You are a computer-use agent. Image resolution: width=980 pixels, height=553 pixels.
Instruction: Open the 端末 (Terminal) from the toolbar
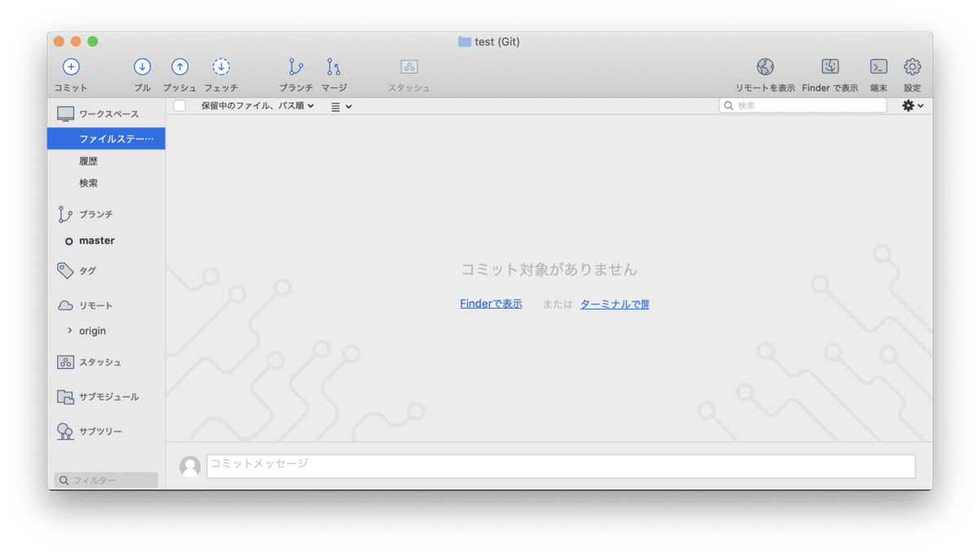[x=878, y=67]
